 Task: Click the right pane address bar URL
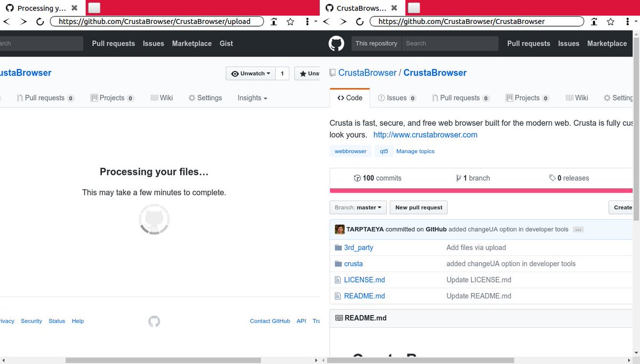click(477, 22)
